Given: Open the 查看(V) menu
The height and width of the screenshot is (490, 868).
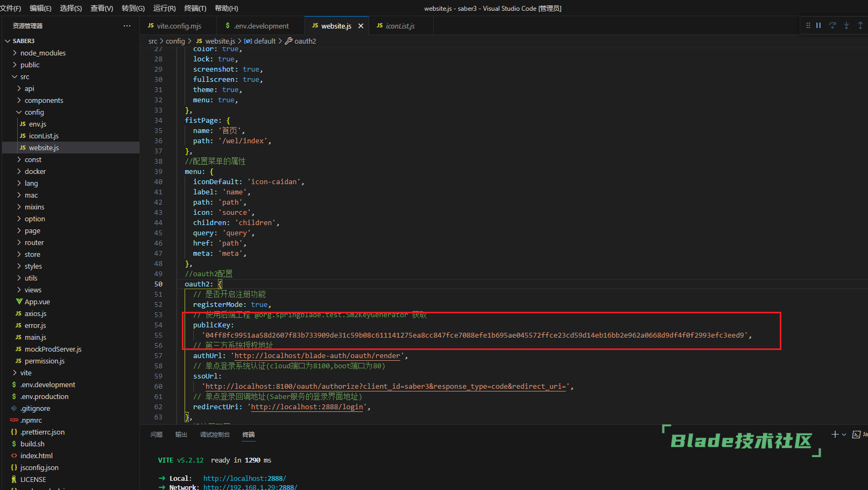Looking at the screenshot, I should [102, 8].
